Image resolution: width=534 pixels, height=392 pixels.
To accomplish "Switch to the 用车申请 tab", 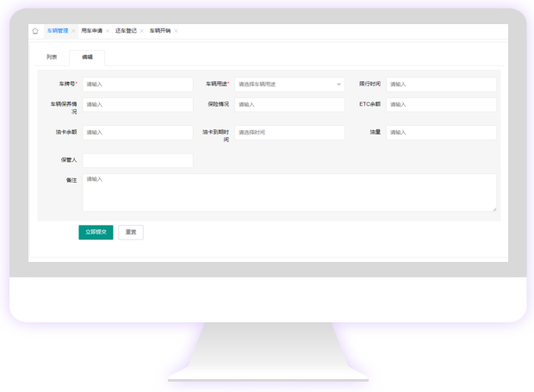I will [91, 31].
